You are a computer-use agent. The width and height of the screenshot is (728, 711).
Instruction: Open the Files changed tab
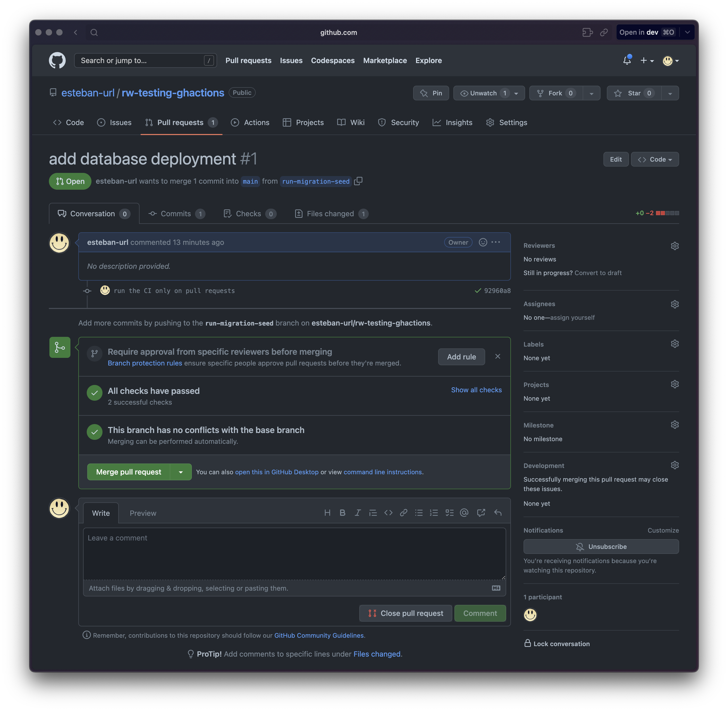(x=331, y=214)
